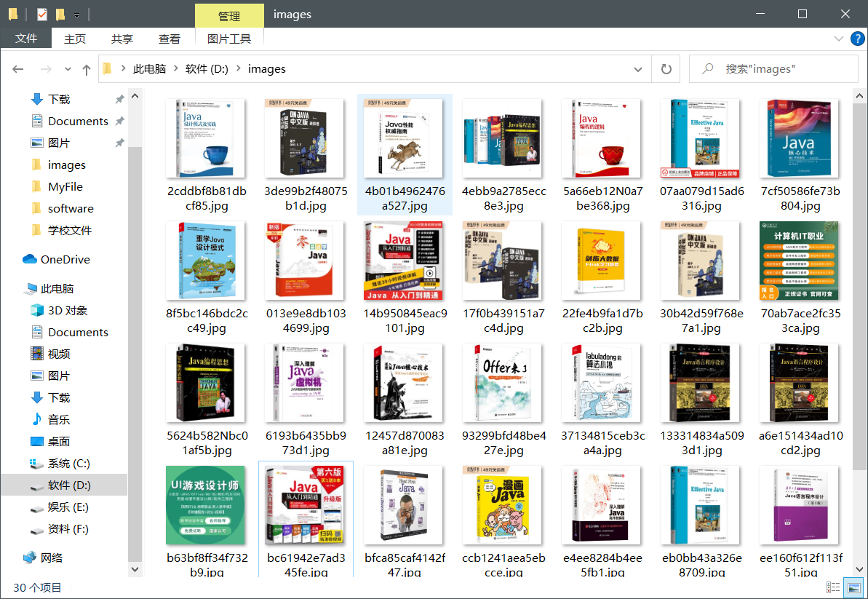Open pinned 图片 quick access folder
868x599 pixels.
(x=50, y=143)
